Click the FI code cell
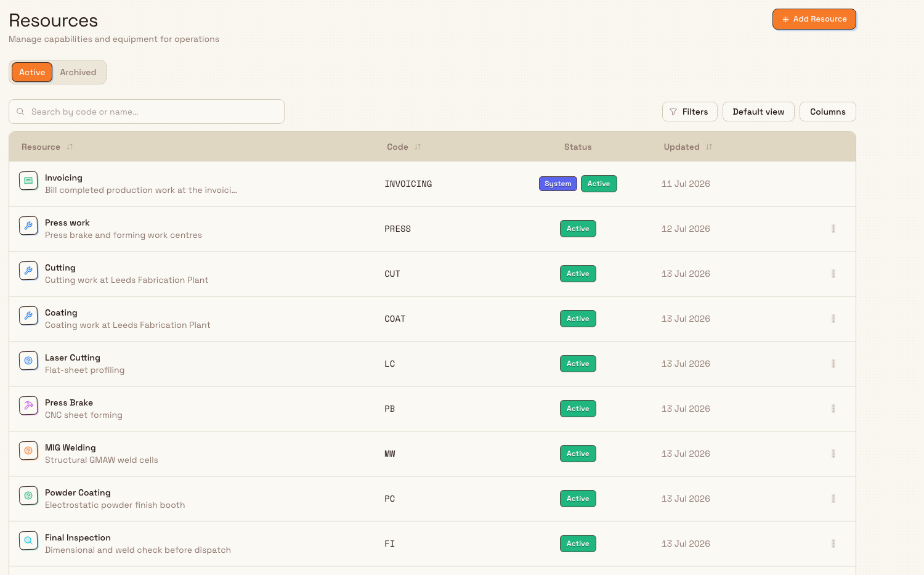The height and width of the screenshot is (575, 924). [390, 544]
